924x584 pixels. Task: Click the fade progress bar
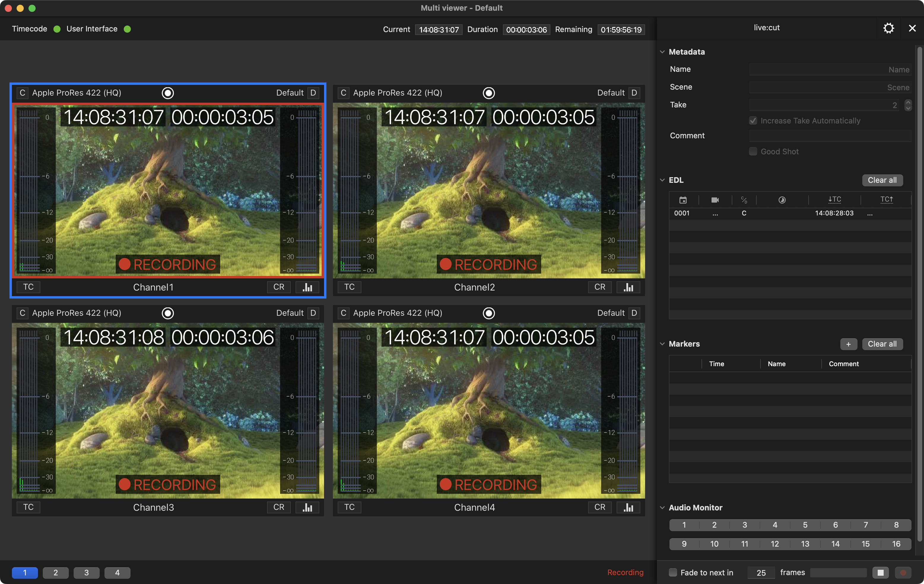coord(839,572)
